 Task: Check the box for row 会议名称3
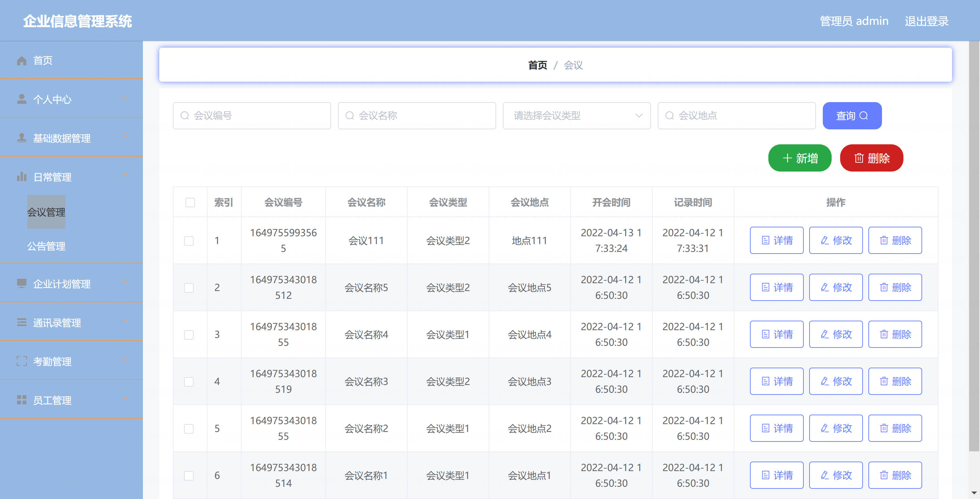[189, 381]
